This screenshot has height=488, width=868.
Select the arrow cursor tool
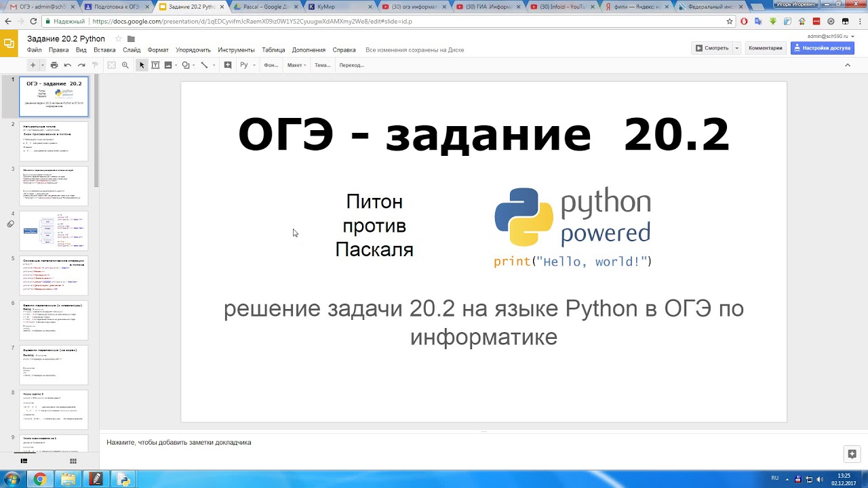142,65
